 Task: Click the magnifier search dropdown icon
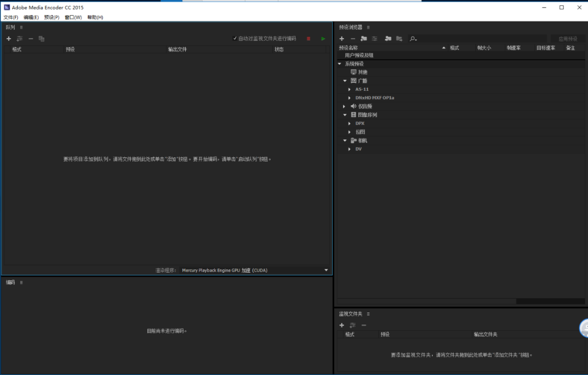tap(413, 39)
